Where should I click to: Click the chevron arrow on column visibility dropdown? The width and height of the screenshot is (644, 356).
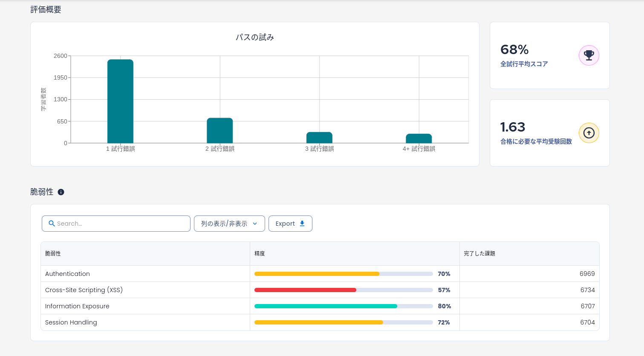coord(255,224)
